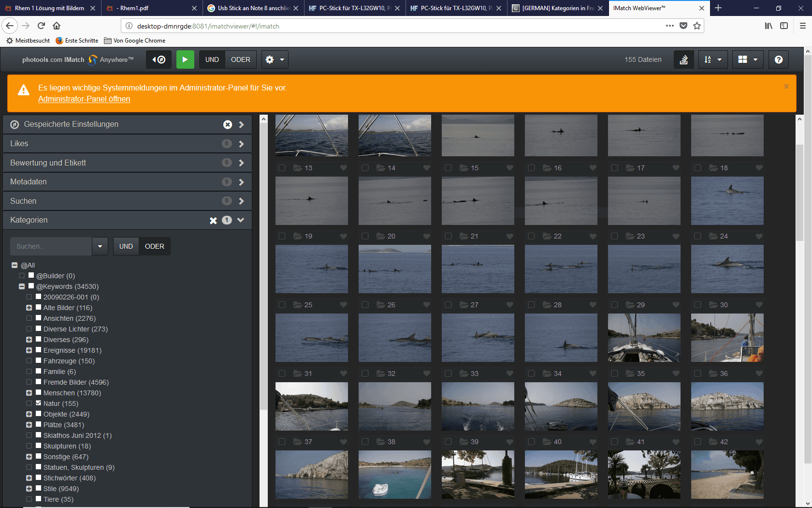Select the ODER filter mode in top toolbar
812x508 pixels.
pos(241,60)
